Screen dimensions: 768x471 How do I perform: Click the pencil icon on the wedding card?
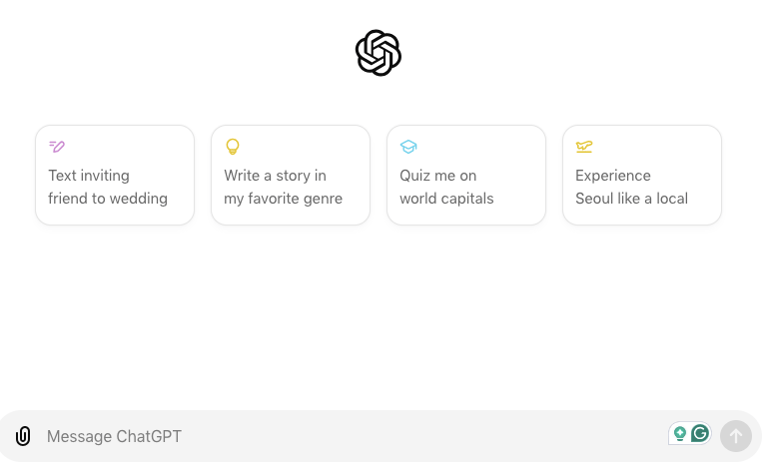point(57,147)
